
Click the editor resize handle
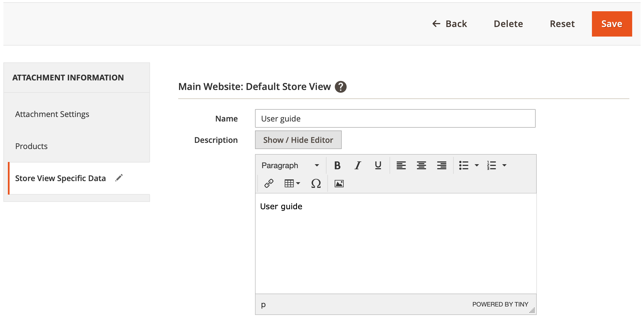coord(532,310)
